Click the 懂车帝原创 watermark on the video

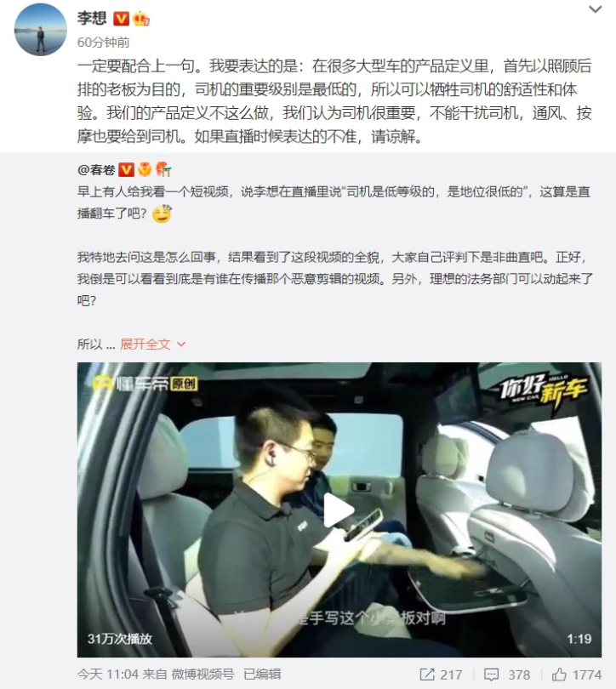[x=145, y=384]
